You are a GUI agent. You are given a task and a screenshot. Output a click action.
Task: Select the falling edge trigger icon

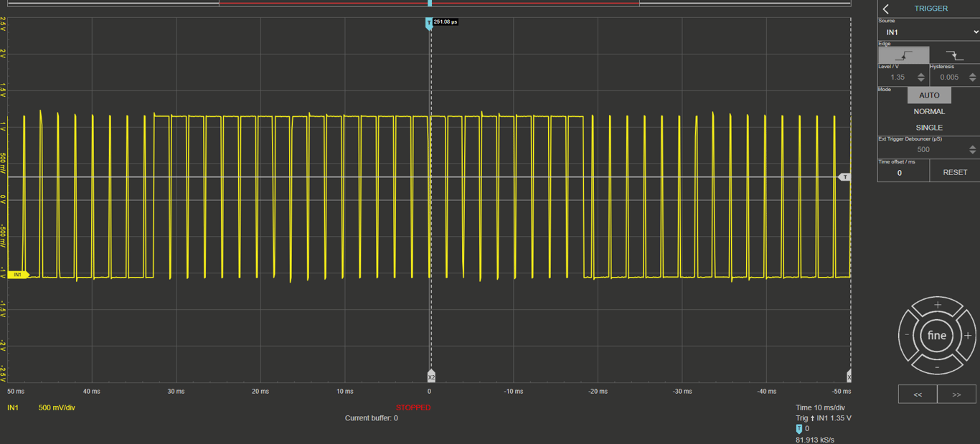click(954, 55)
